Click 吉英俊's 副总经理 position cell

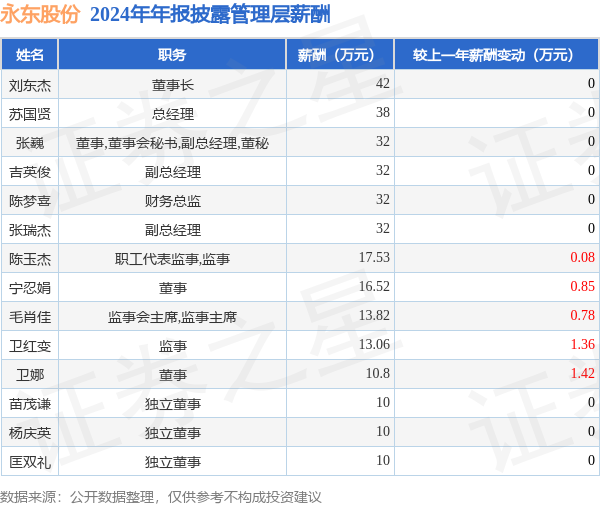(x=173, y=172)
